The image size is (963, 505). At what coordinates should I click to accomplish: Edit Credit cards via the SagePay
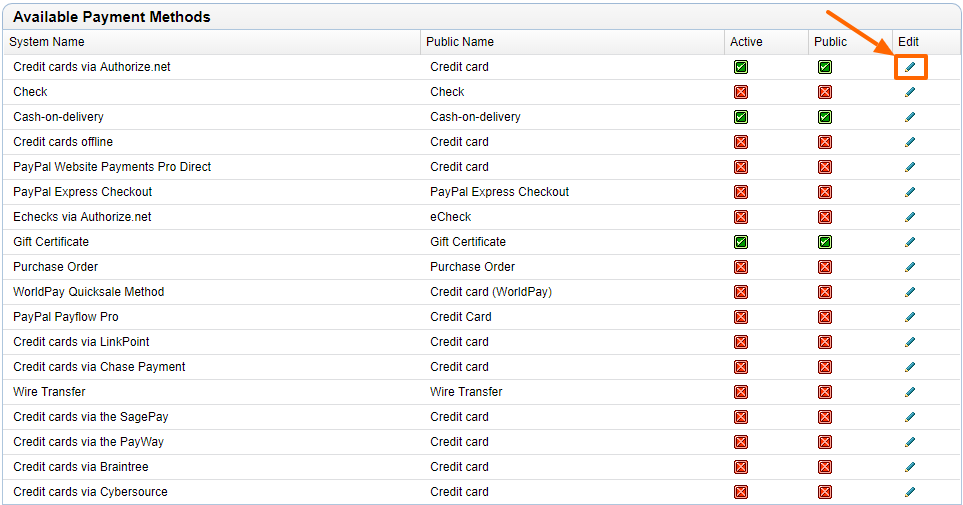910,417
